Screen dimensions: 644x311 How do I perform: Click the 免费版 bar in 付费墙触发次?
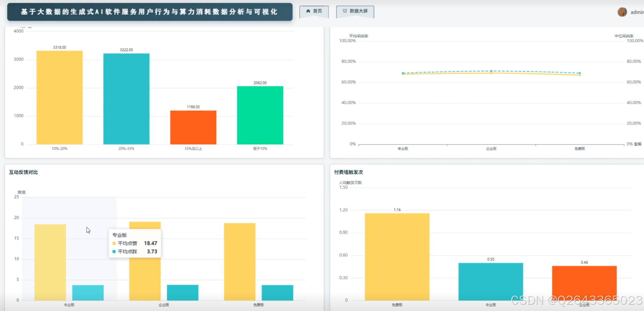coord(397,257)
